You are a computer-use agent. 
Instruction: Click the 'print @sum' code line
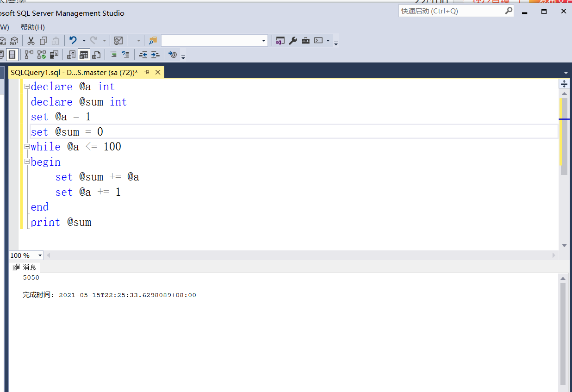coord(61,222)
